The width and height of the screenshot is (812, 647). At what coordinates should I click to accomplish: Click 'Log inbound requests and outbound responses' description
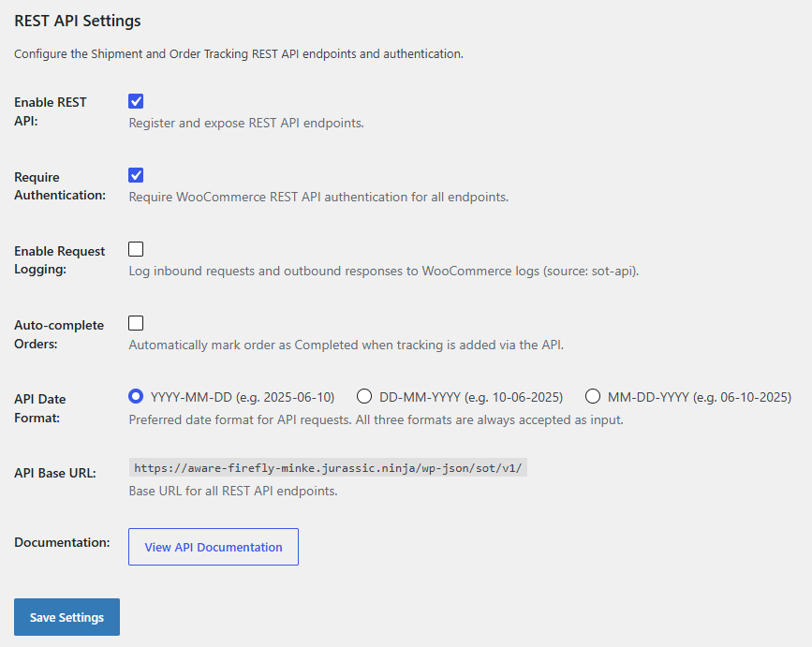tap(384, 272)
